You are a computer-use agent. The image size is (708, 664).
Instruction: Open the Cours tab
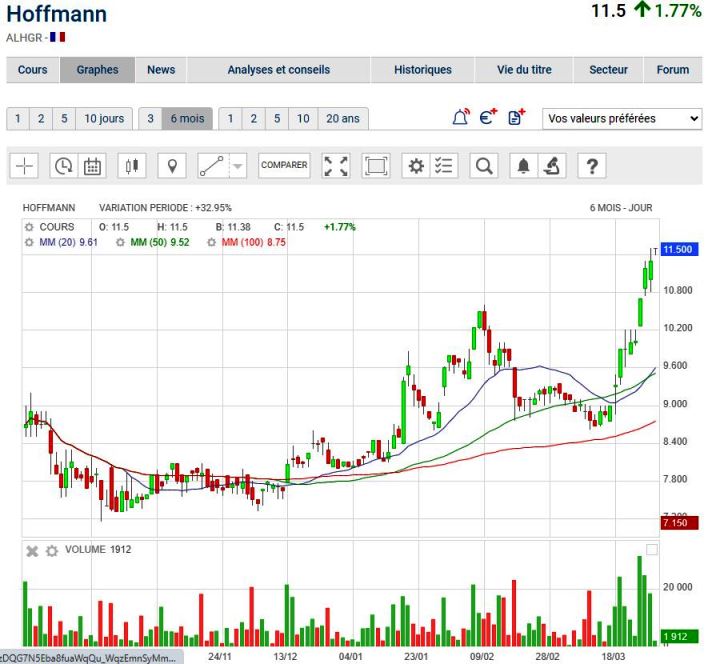[33, 70]
